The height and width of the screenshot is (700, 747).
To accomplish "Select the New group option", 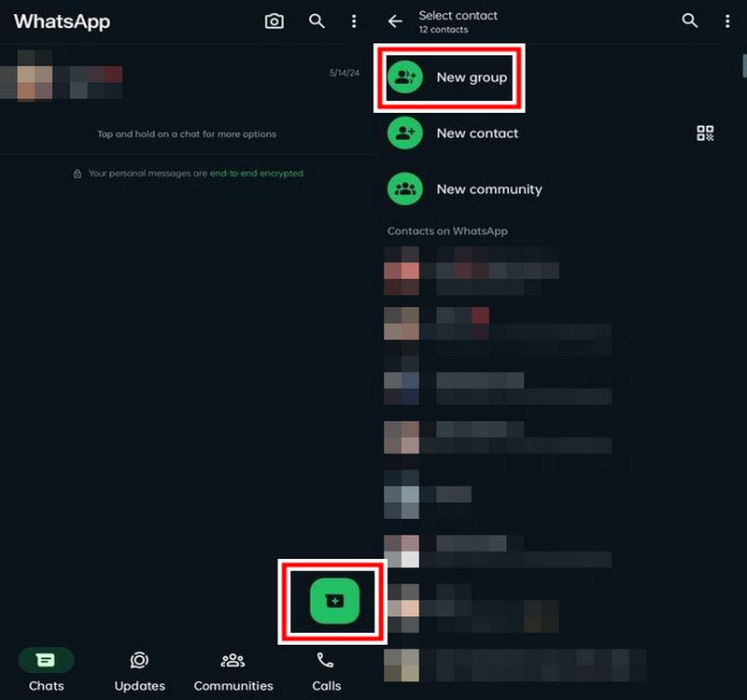I will (449, 77).
